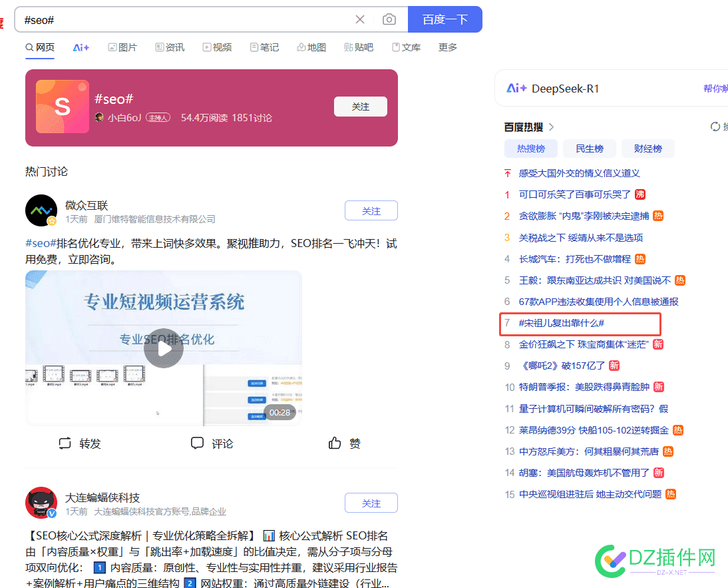The image size is (728, 588).
Task: Switch to the 资讯 tab
Action: tap(170, 47)
